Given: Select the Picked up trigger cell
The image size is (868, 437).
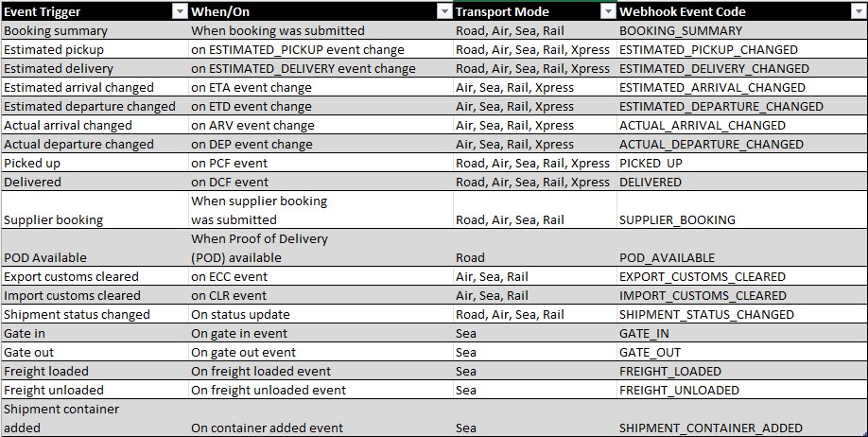Looking at the screenshot, I should [33, 163].
